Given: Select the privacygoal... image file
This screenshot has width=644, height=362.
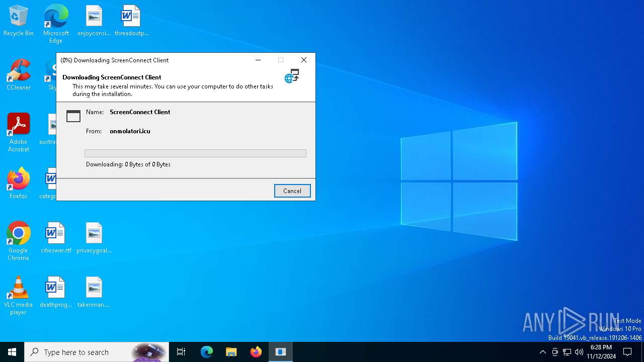Looking at the screenshot, I should pyautogui.click(x=94, y=238).
